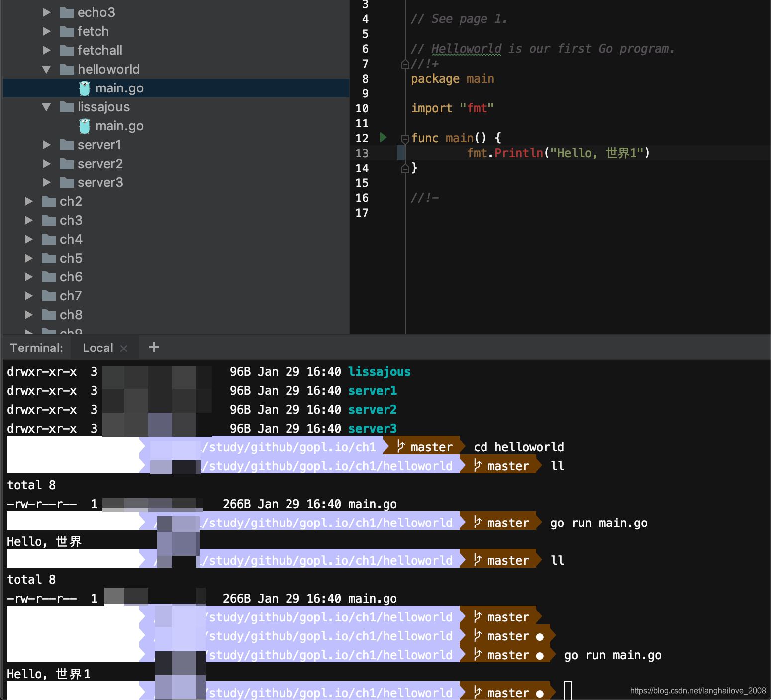Select the fetchall folder icon

[x=67, y=50]
